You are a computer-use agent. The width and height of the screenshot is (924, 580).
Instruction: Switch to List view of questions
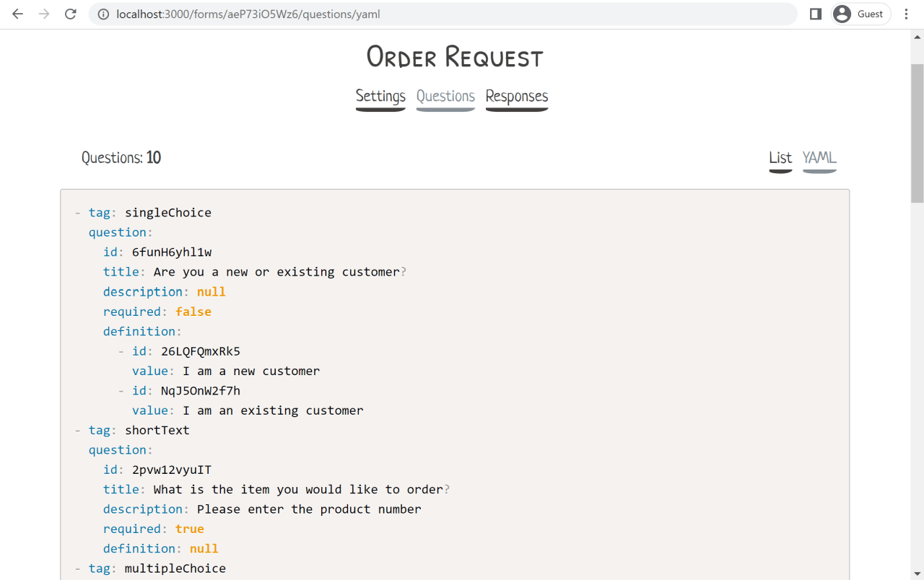[x=780, y=159]
